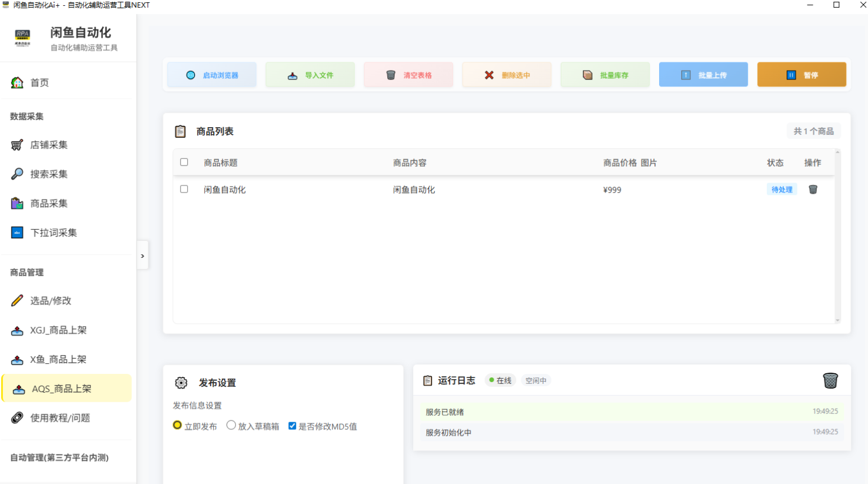This screenshot has width=868, height=484.
Task: Open X鱼_商品上架 listing tool
Action: coord(55,359)
